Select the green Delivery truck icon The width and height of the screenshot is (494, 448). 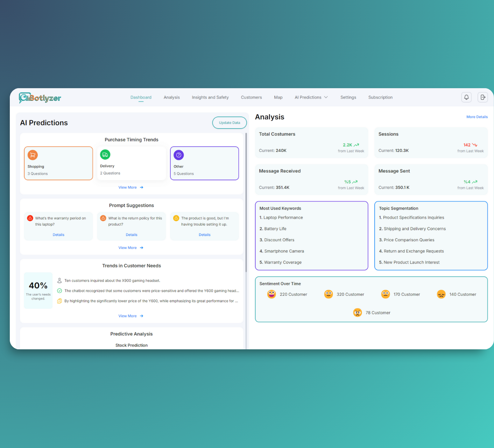(105, 154)
